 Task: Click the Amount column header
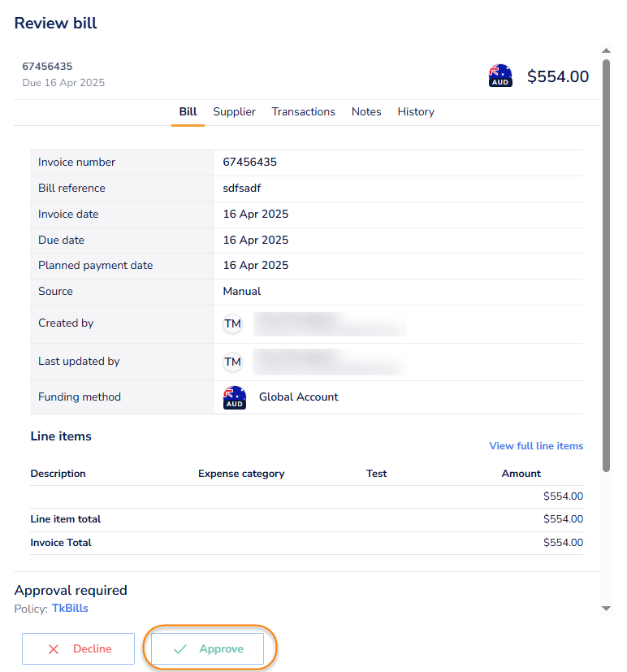coord(521,474)
